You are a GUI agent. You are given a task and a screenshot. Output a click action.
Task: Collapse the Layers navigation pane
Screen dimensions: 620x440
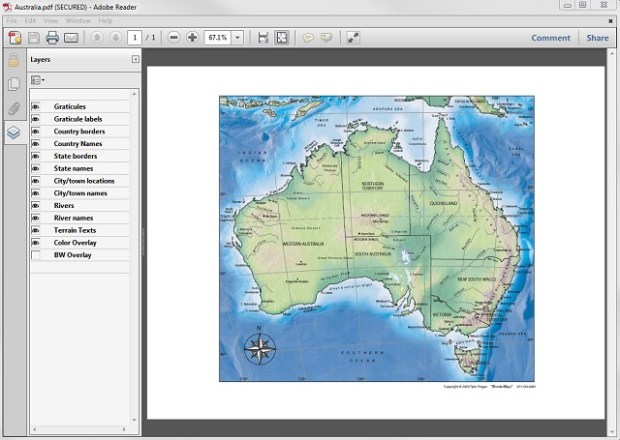(135, 60)
